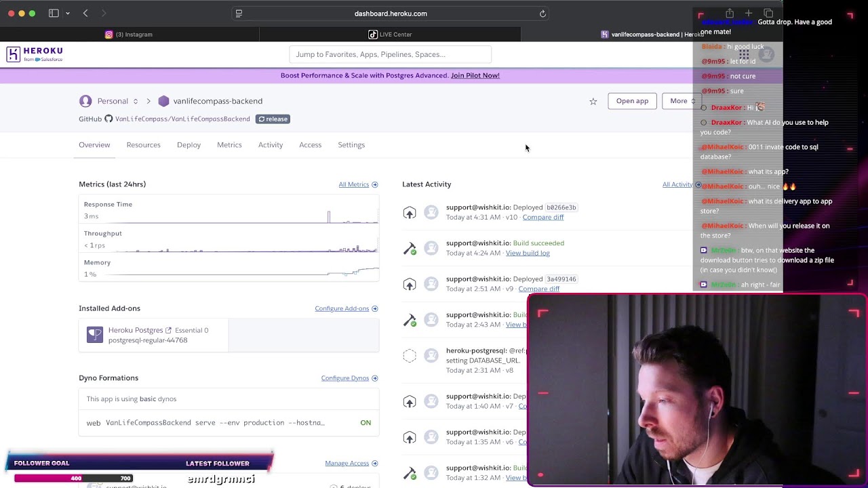Click the Open app button

[x=632, y=101]
